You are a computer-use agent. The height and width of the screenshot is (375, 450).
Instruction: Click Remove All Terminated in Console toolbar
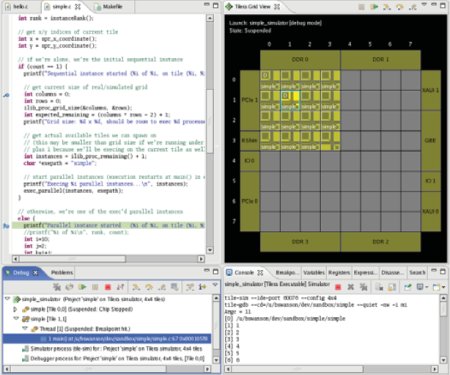click(x=364, y=287)
